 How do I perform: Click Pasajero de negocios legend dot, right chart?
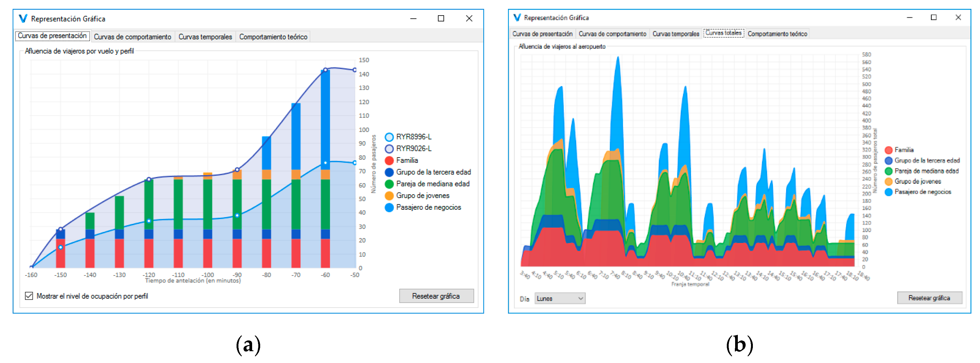(889, 192)
